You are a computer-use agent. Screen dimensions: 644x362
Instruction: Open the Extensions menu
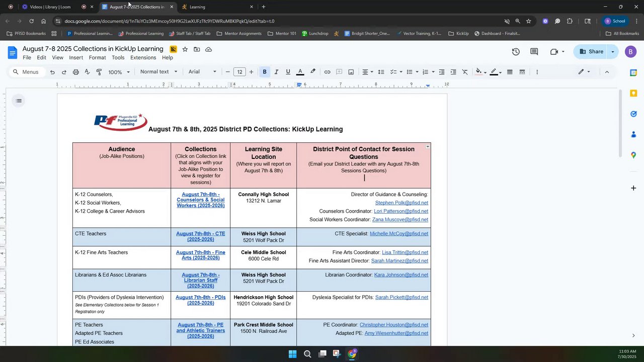point(143,58)
